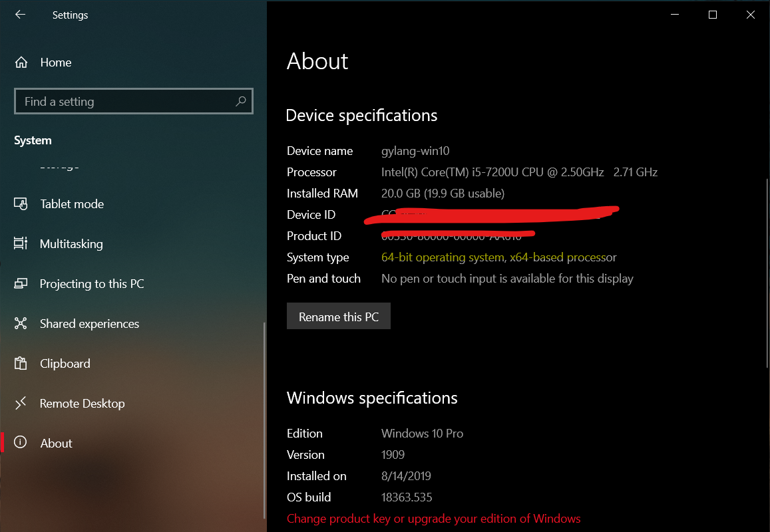Click the About info icon
Screen dimensions: 770x532
coord(21,443)
